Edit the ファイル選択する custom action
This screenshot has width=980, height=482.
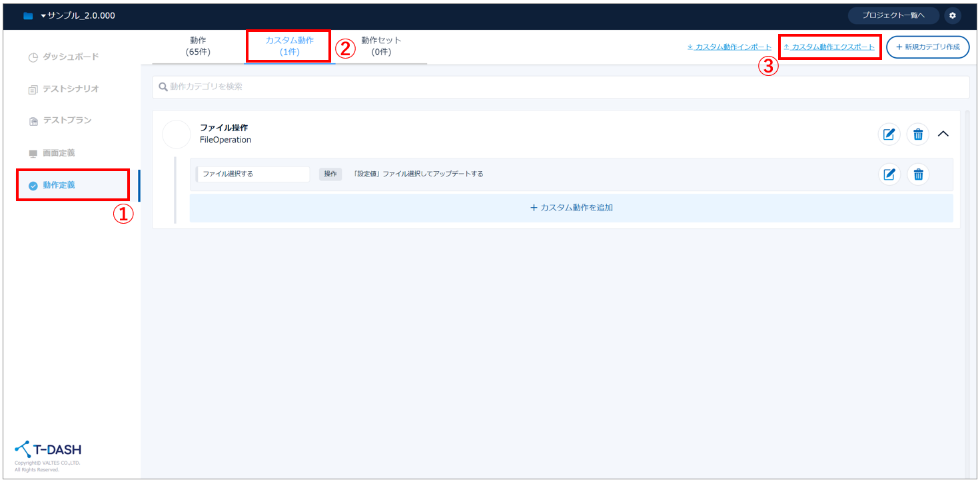coord(889,174)
